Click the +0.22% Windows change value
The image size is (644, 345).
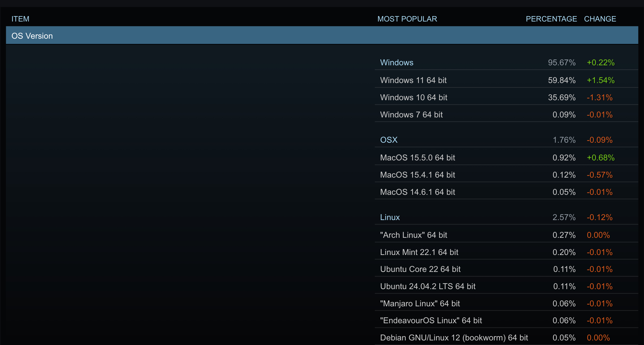click(x=601, y=63)
